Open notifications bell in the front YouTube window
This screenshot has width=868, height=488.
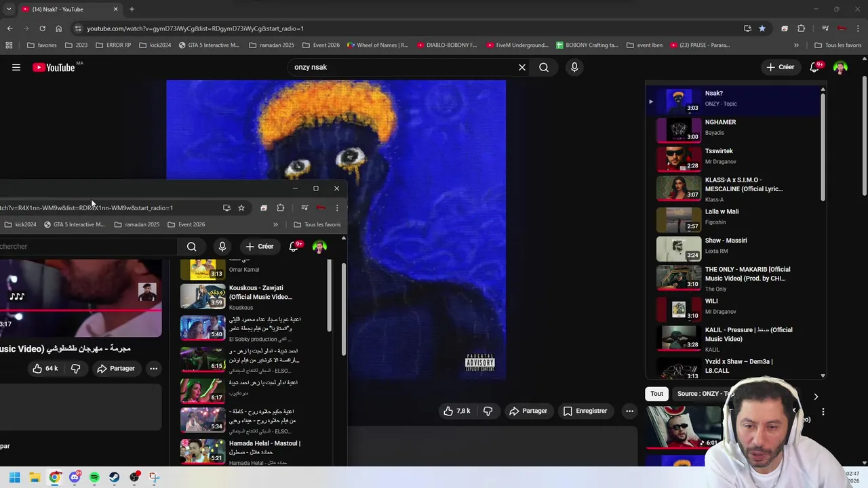(294, 247)
